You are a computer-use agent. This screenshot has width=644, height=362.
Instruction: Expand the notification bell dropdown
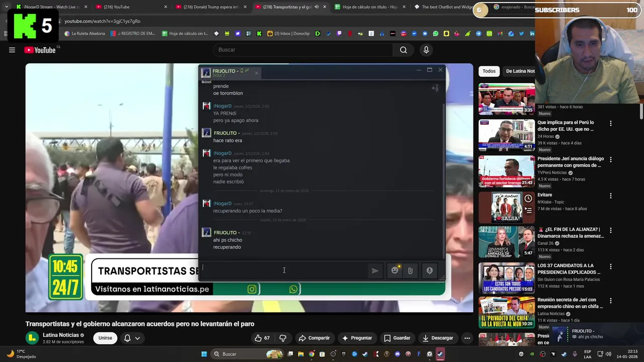[x=132, y=338]
